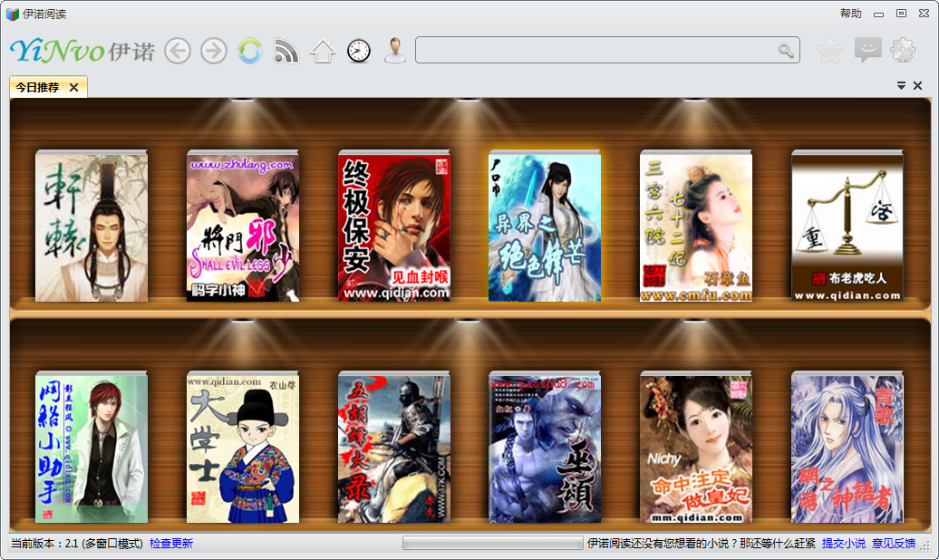This screenshot has height=560, width=939.
Task: Open the 轩辕 book cover
Action: coord(92,226)
